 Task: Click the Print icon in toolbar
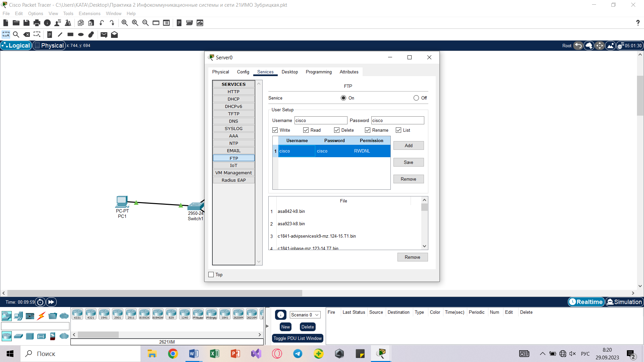click(37, 23)
